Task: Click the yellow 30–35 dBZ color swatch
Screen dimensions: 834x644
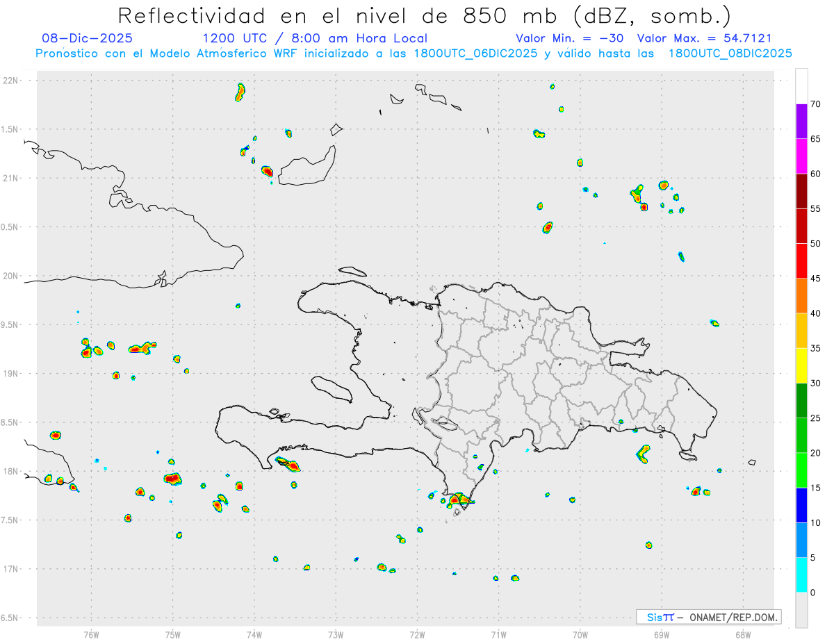Action: point(801,365)
